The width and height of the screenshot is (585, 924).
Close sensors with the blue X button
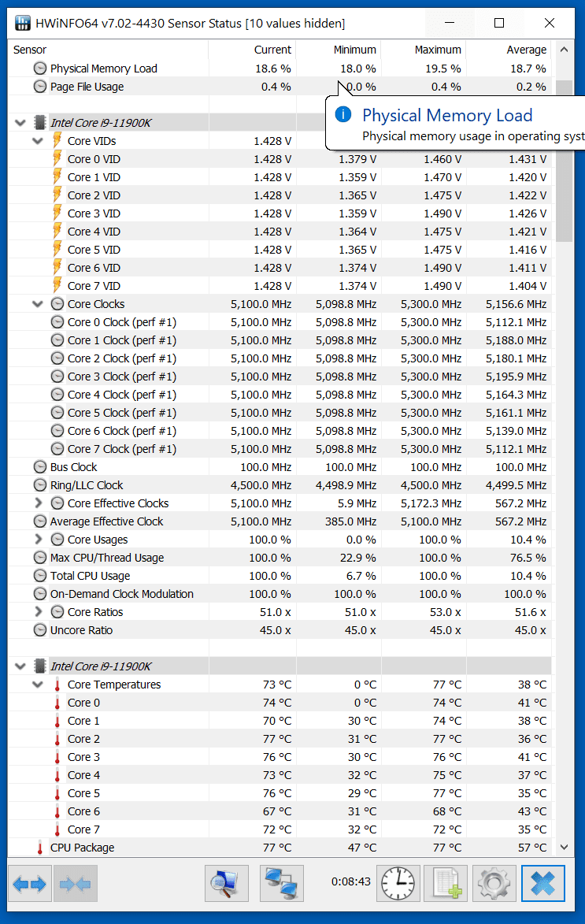pos(542,884)
